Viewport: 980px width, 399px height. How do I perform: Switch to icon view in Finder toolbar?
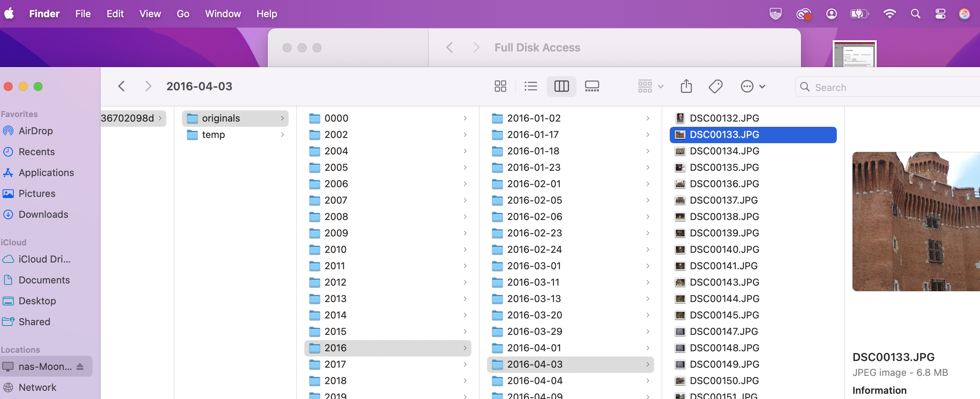[x=500, y=87]
